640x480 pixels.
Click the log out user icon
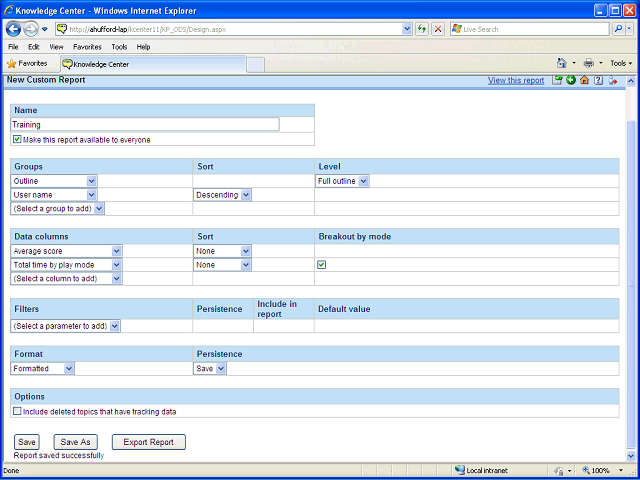[x=613, y=80]
